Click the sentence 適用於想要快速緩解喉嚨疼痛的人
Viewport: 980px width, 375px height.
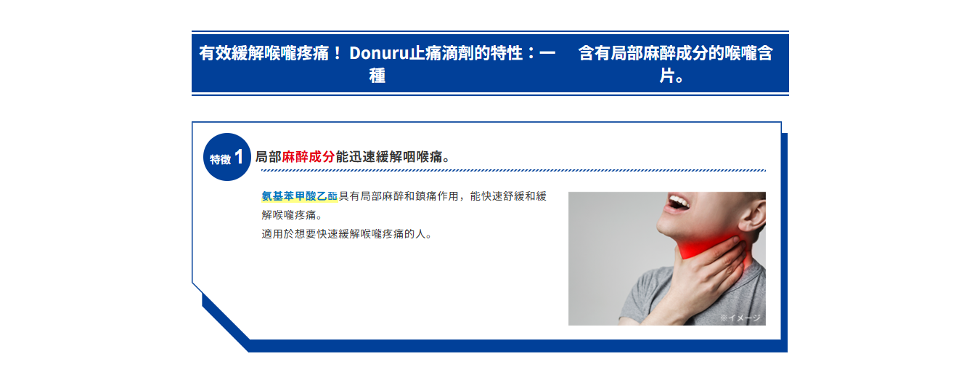tap(347, 234)
